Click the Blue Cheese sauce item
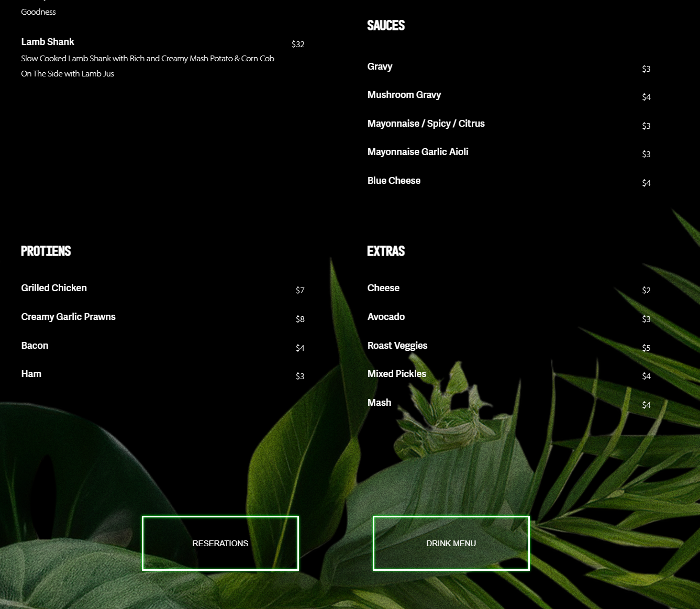The height and width of the screenshot is (609, 700). [394, 181]
